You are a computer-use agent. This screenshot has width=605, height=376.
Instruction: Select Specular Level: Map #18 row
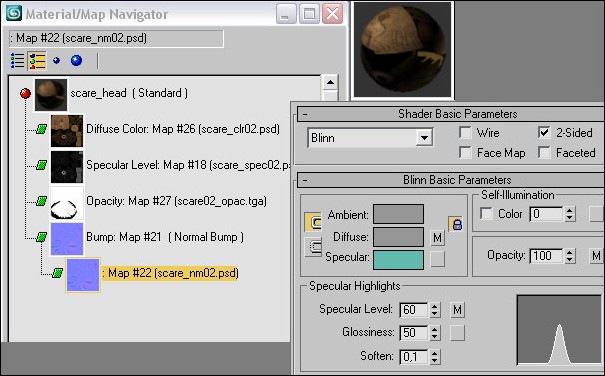[188, 165]
